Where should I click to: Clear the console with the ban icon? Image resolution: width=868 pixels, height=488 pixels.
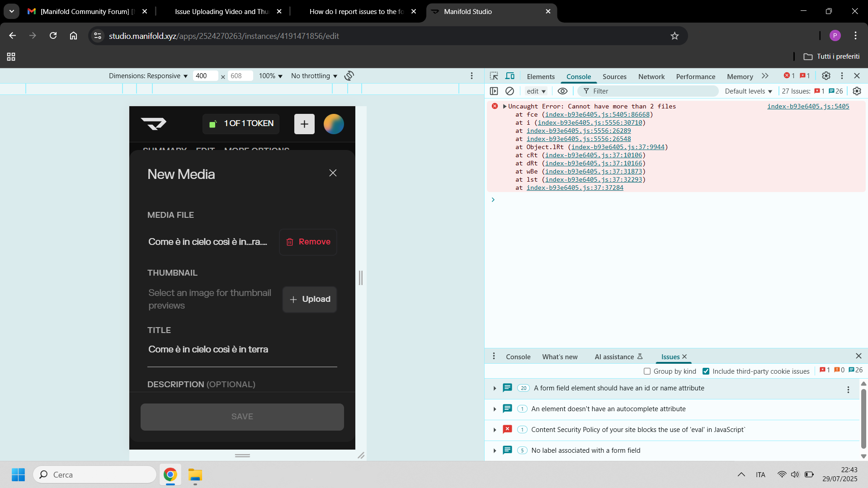pyautogui.click(x=509, y=91)
